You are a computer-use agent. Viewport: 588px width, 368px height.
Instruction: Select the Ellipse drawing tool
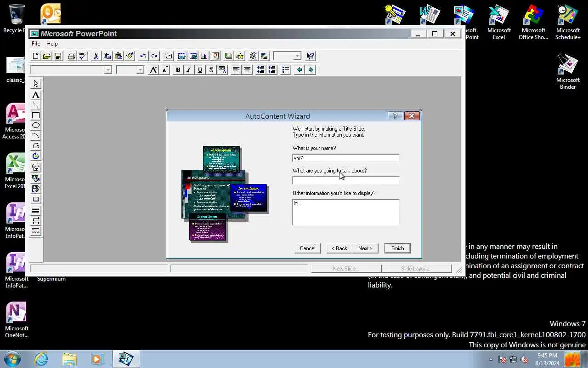[x=36, y=126]
